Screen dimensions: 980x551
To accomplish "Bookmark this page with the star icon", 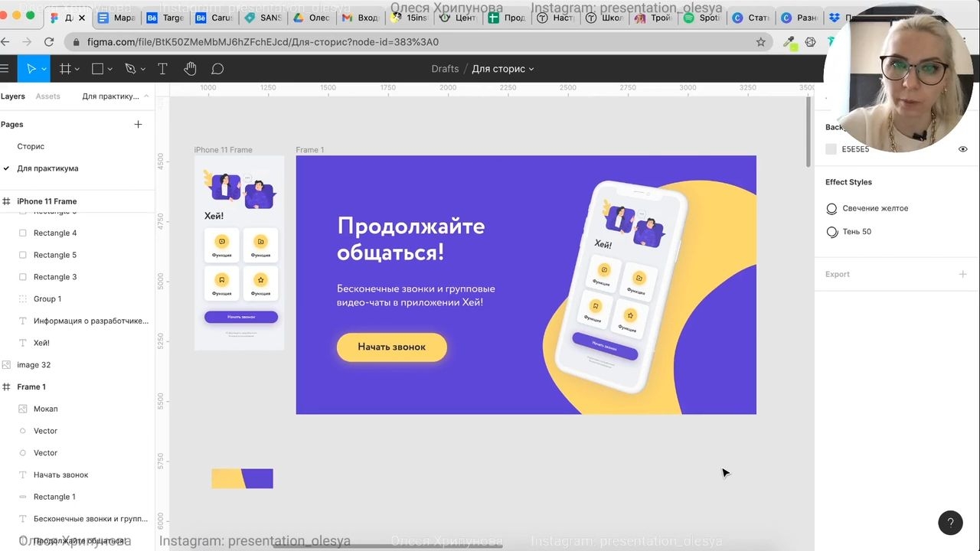I will pyautogui.click(x=760, y=42).
